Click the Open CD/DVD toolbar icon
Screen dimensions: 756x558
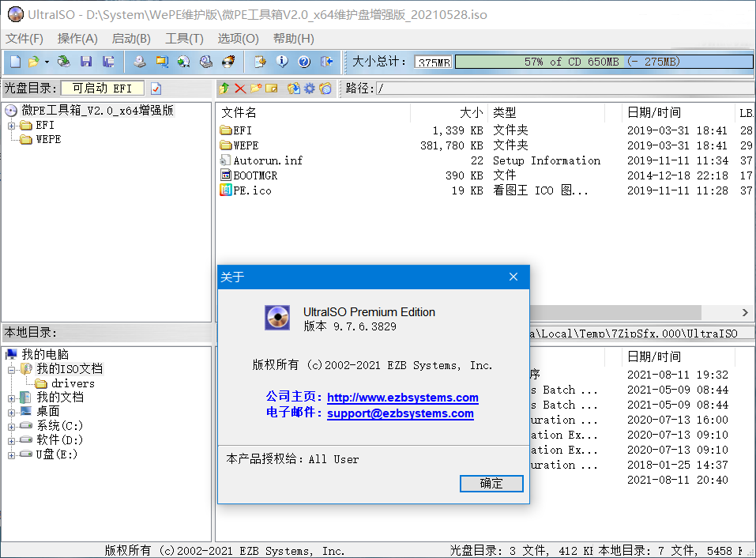pos(64,62)
